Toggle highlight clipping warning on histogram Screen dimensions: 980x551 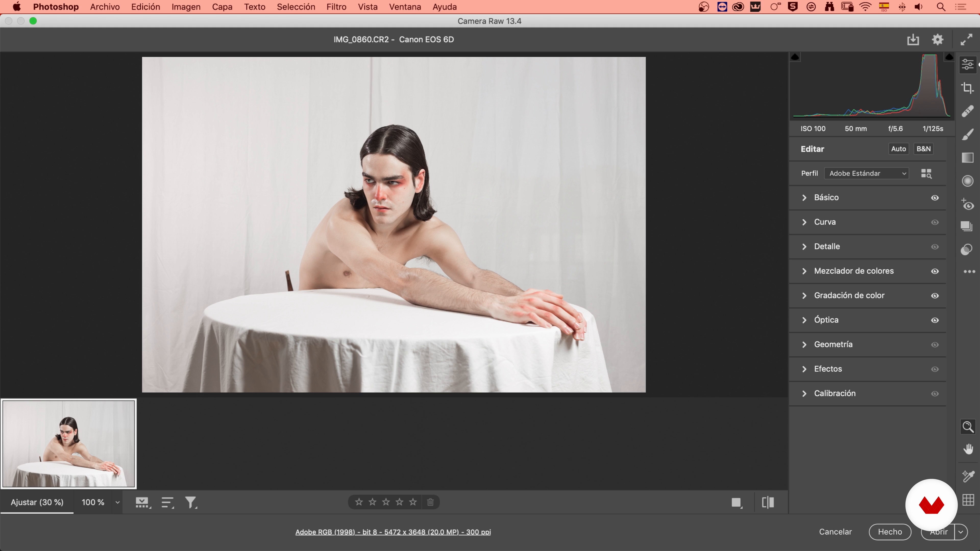click(x=949, y=57)
